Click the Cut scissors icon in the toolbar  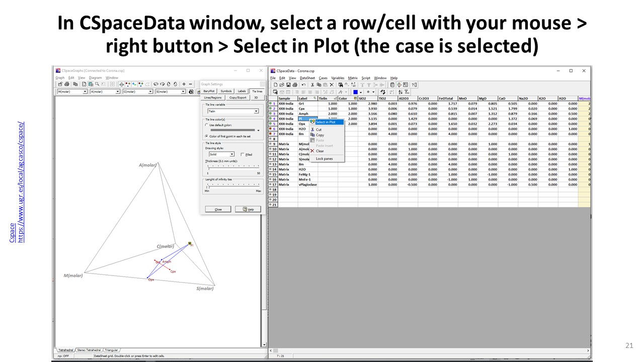[312, 85]
